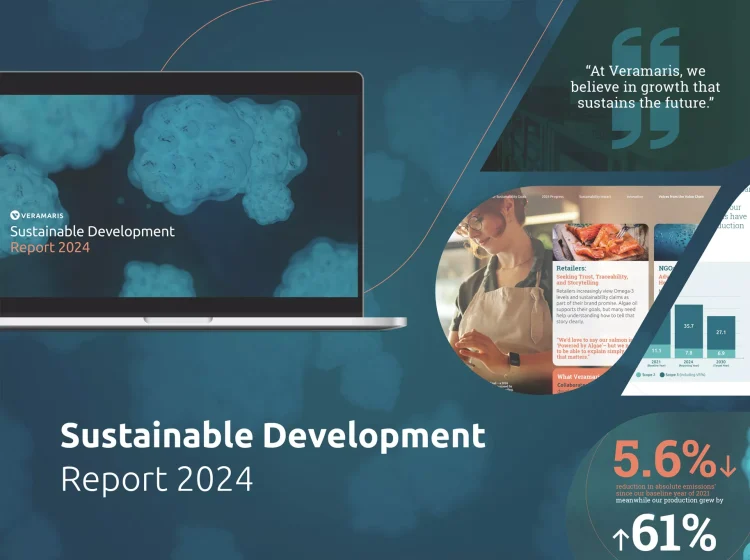Click the orange "What Veramaris" card heading
Screen dimensions: 750x560
578,377
